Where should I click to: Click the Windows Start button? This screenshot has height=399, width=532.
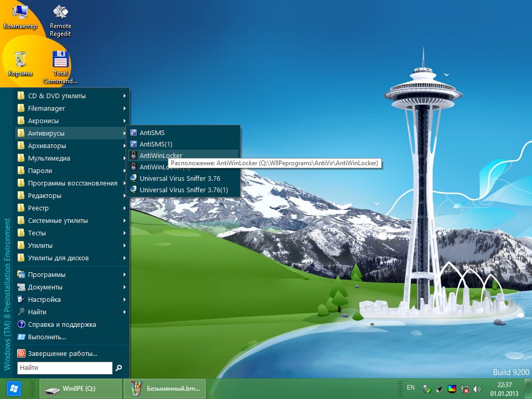click(14, 389)
